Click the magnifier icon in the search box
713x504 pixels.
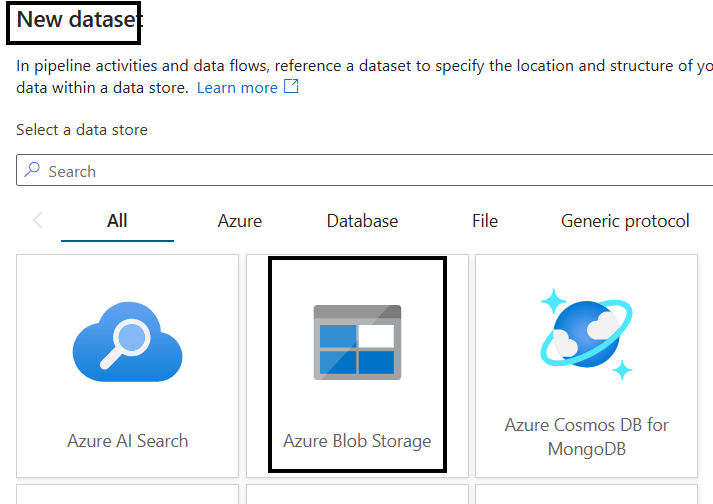tap(33, 171)
